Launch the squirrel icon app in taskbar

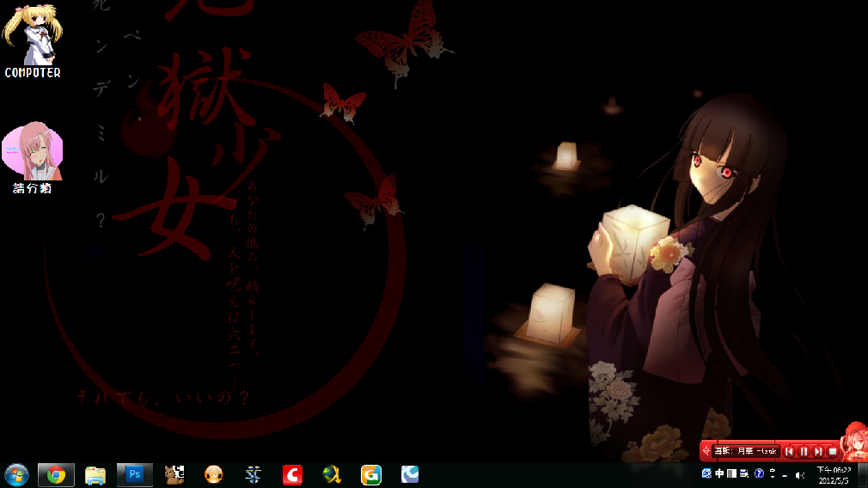tap(174, 475)
